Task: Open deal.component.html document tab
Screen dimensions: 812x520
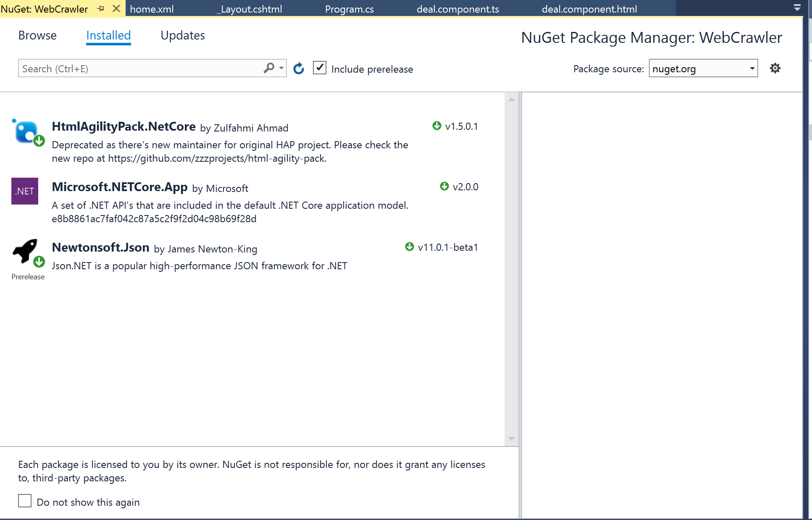Action: (589, 9)
